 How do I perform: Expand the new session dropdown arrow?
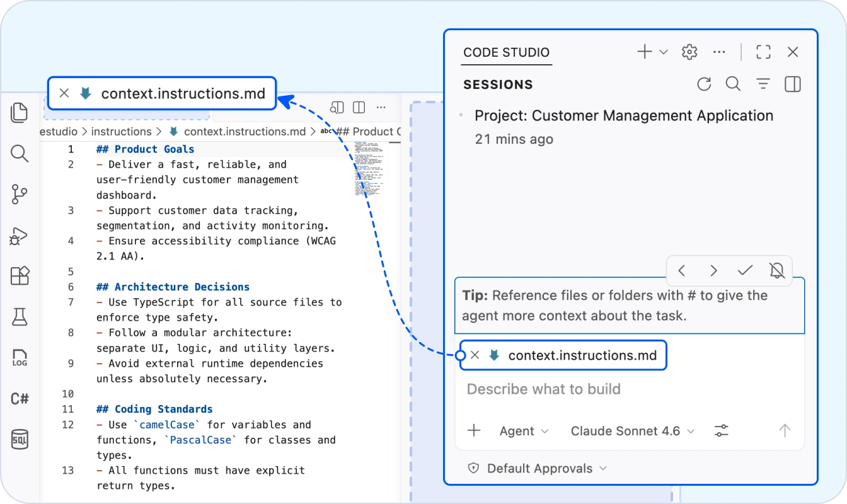pos(664,52)
